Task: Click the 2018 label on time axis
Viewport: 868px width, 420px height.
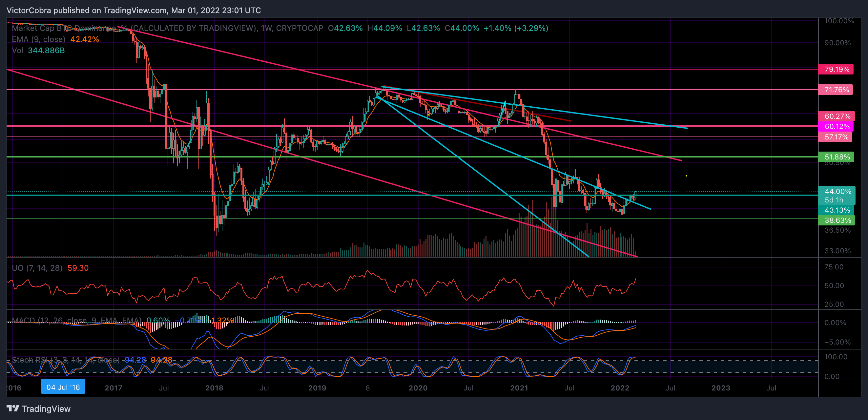Action: (x=214, y=388)
